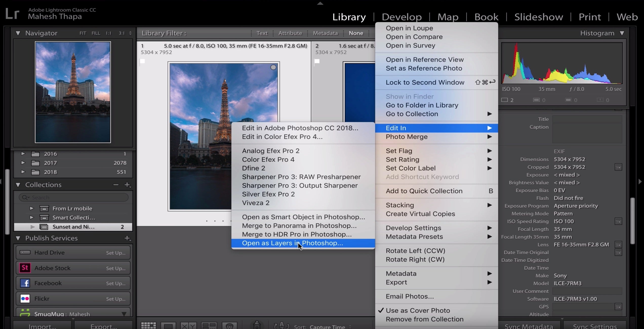Image resolution: width=644 pixels, height=329 pixels.
Task: Enable the Attribute library filter
Action: tap(290, 33)
